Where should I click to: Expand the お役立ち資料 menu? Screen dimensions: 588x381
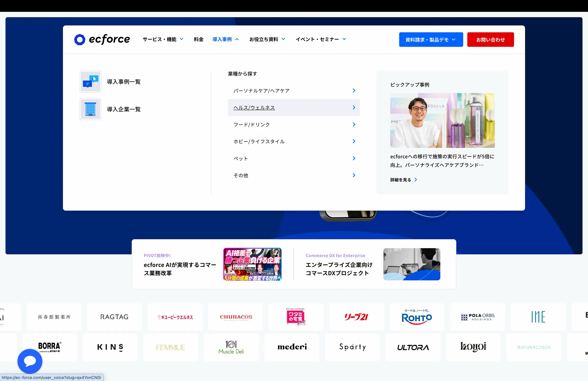coord(267,39)
